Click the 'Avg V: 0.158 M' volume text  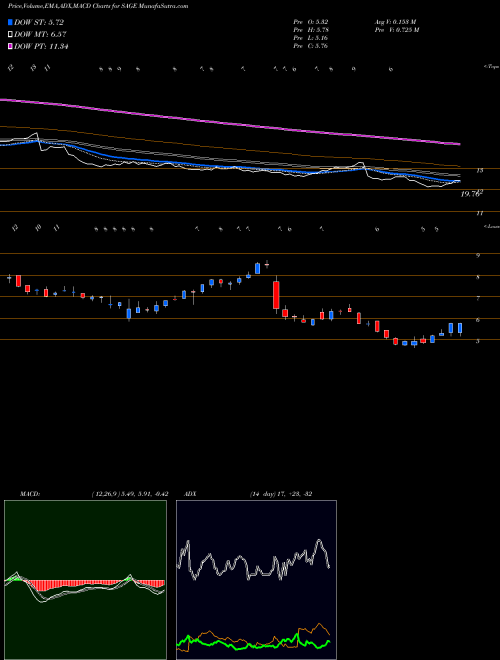click(x=395, y=21)
